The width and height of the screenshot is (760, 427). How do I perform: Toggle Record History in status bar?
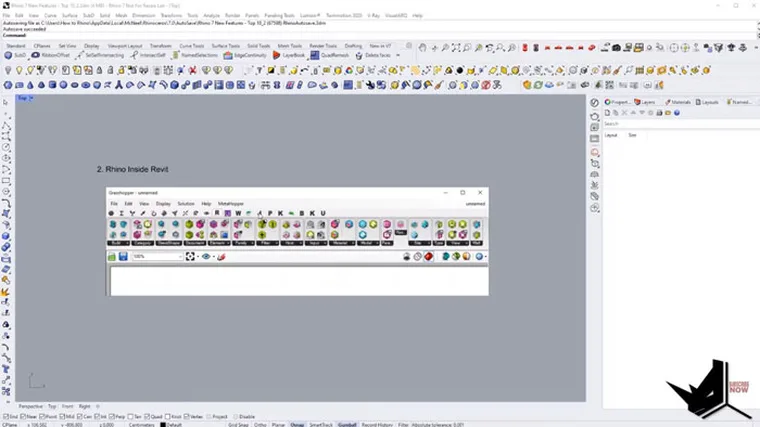(x=377, y=425)
